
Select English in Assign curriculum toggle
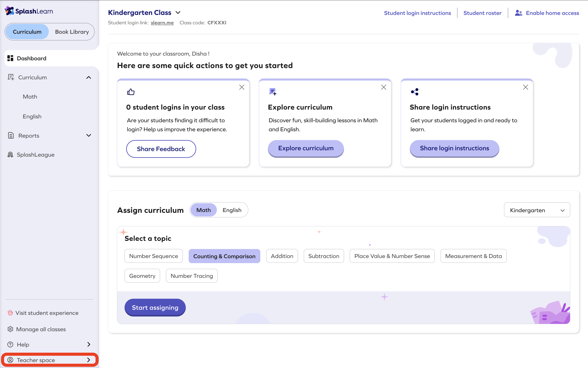(x=232, y=210)
